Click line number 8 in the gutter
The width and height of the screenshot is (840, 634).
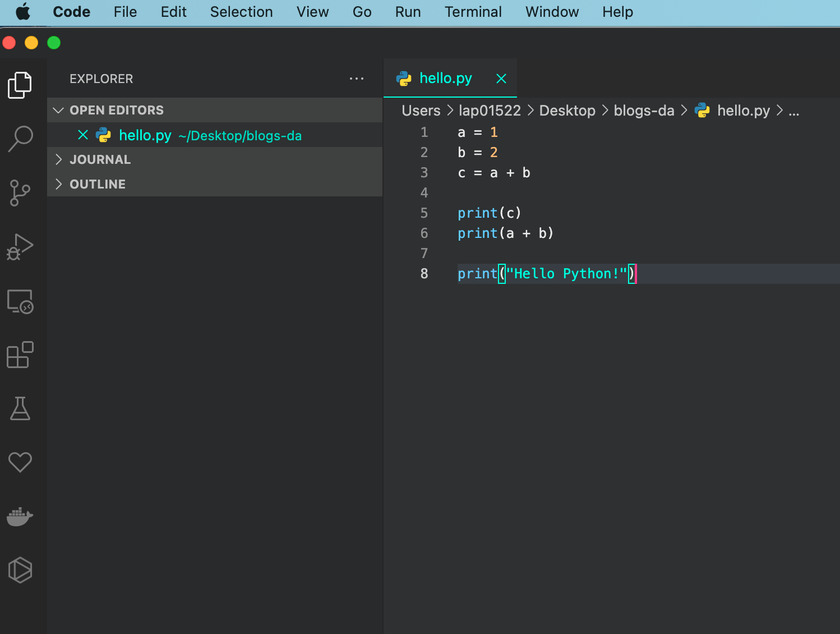[x=424, y=274]
